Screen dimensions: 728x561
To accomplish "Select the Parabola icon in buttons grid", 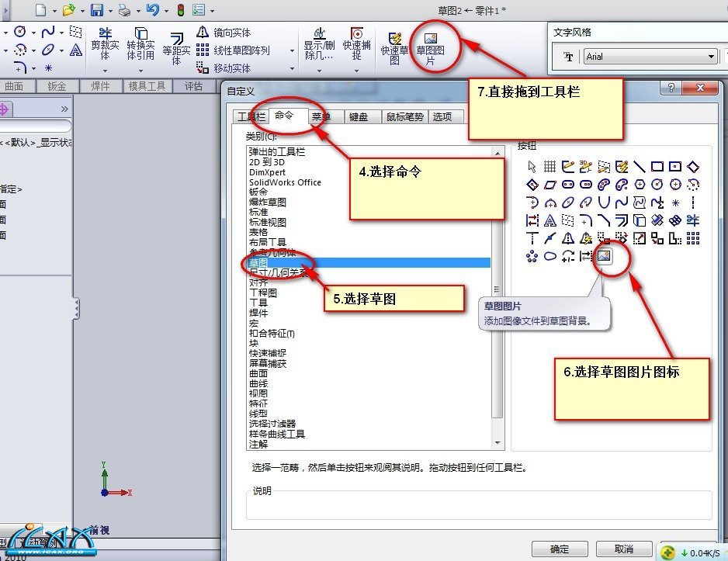I will pyautogui.click(x=604, y=203).
